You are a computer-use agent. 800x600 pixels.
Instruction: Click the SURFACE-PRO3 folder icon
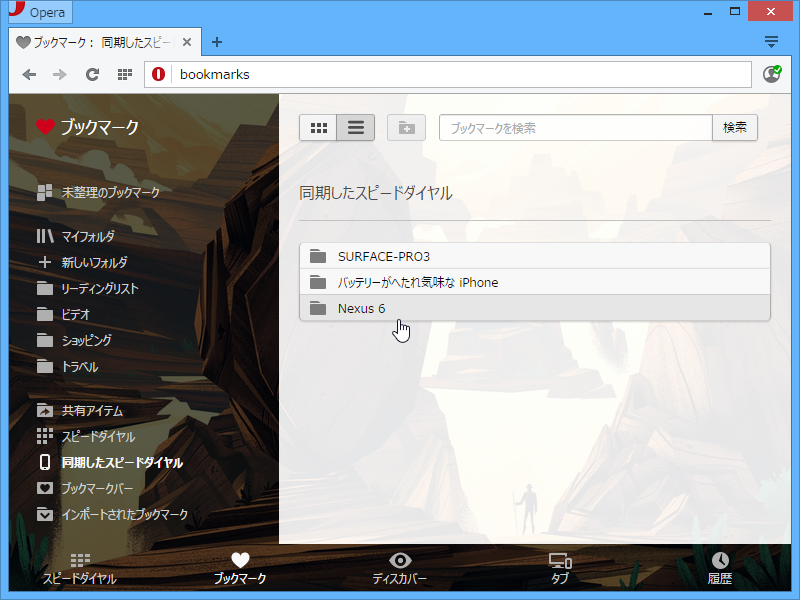coord(318,256)
